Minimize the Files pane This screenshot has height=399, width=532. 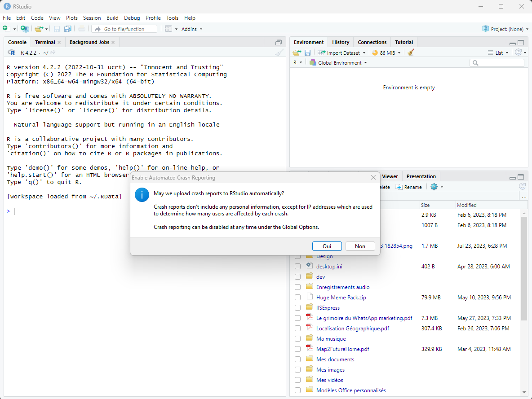coord(513,178)
